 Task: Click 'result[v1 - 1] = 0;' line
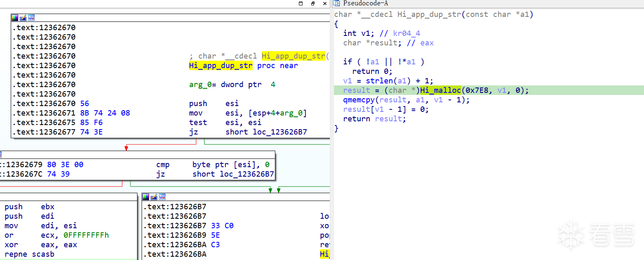tap(386, 109)
